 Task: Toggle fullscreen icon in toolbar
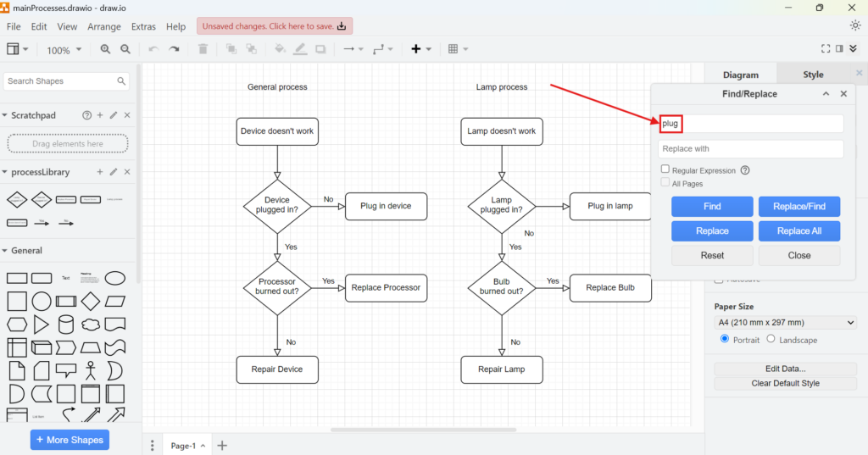coord(826,49)
